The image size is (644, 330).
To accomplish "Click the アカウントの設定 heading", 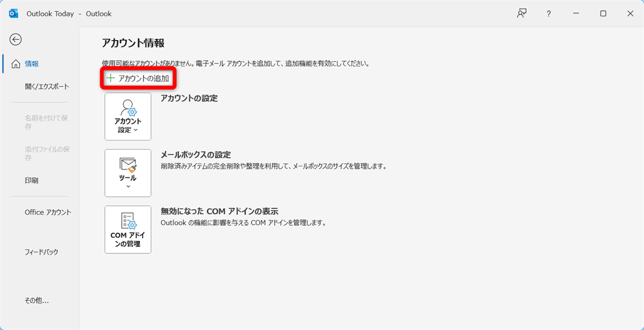I will point(189,98).
